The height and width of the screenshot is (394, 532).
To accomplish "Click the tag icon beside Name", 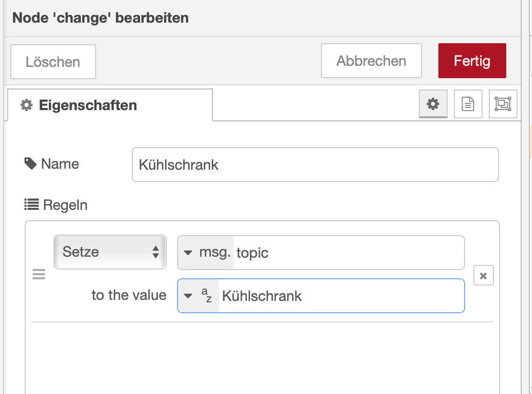I will (30, 164).
